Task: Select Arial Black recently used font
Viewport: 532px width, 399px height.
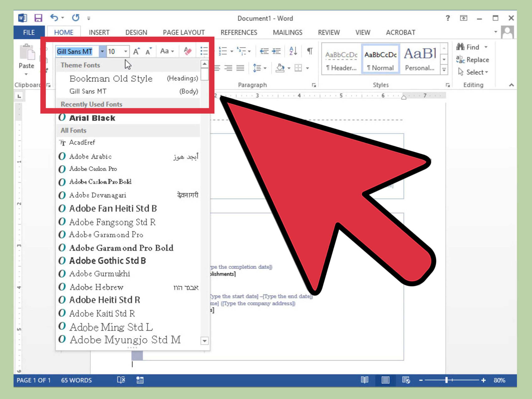Action: click(92, 118)
